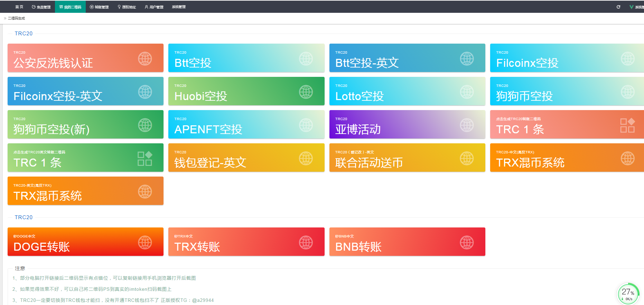Click the globe icon on DOGE转账 card
The image size is (644, 305).
tap(145, 242)
